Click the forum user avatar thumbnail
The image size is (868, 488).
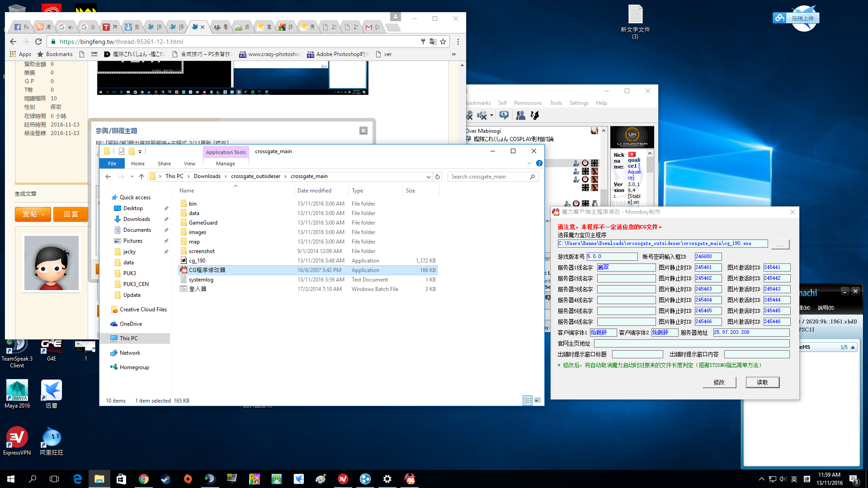[x=51, y=263]
